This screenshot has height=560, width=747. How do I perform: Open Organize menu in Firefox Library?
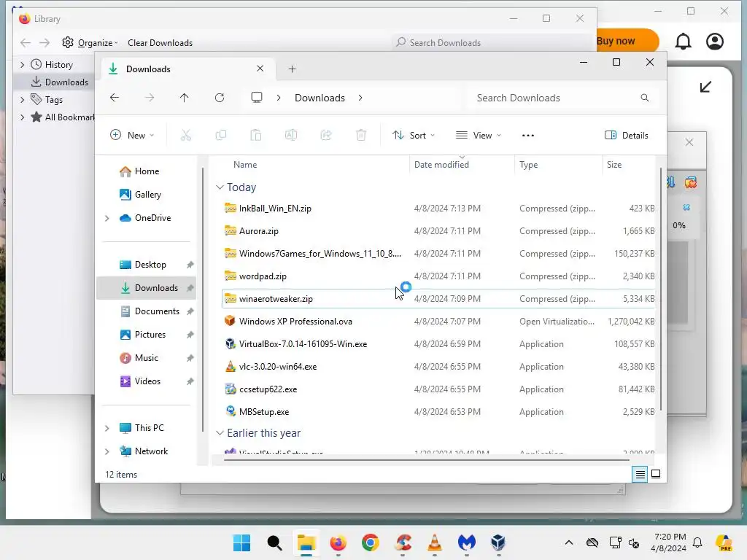pyautogui.click(x=90, y=43)
